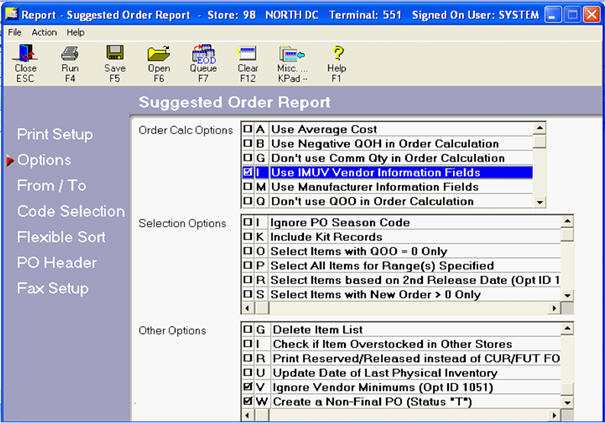Open Help with the F1 question mark icon

point(338,60)
